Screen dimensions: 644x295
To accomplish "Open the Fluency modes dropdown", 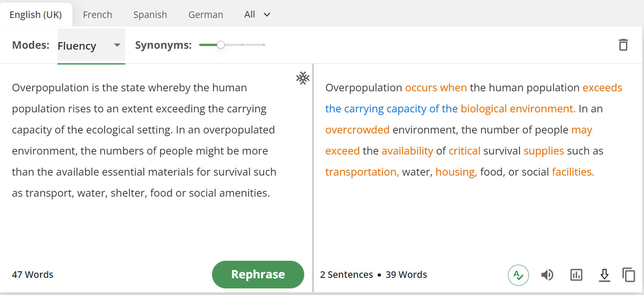I will click(91, 46).
